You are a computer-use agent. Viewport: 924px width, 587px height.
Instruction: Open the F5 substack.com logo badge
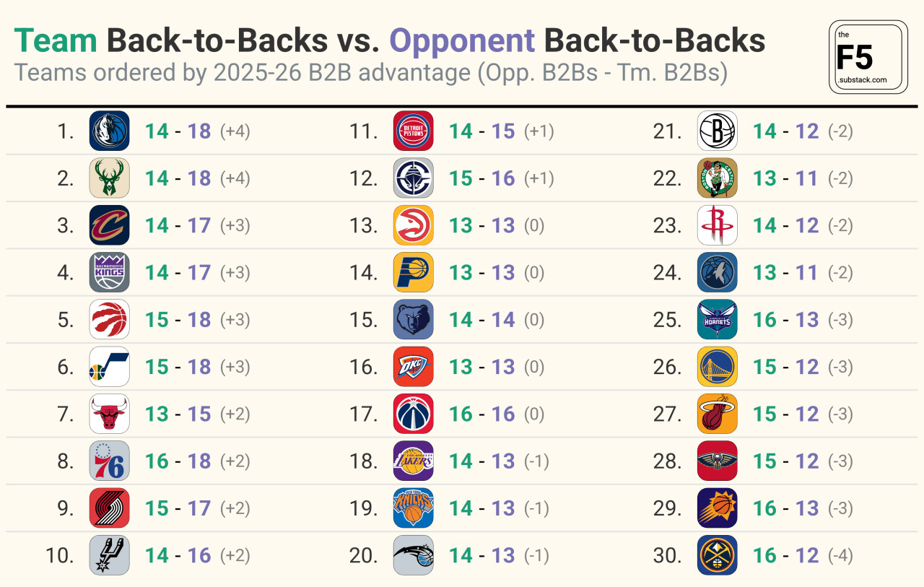coord(868,58)
